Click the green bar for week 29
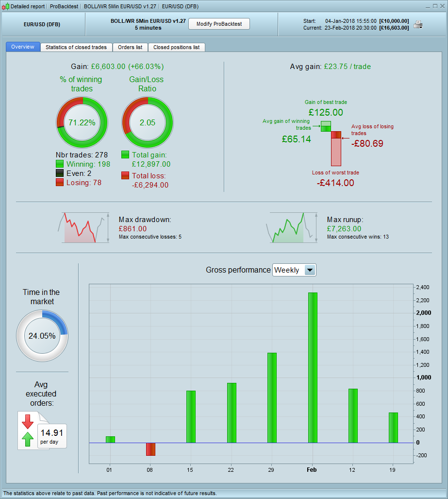 click(x=272, y=398)
